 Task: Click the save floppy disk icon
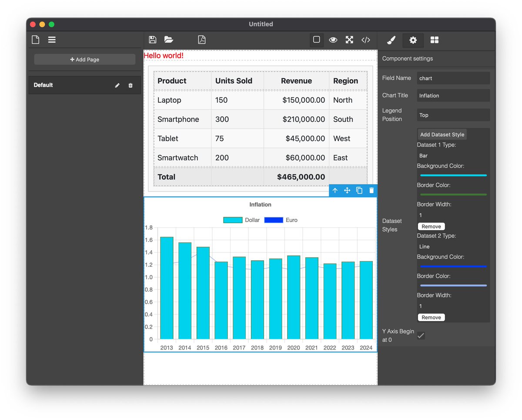point(152,40)
